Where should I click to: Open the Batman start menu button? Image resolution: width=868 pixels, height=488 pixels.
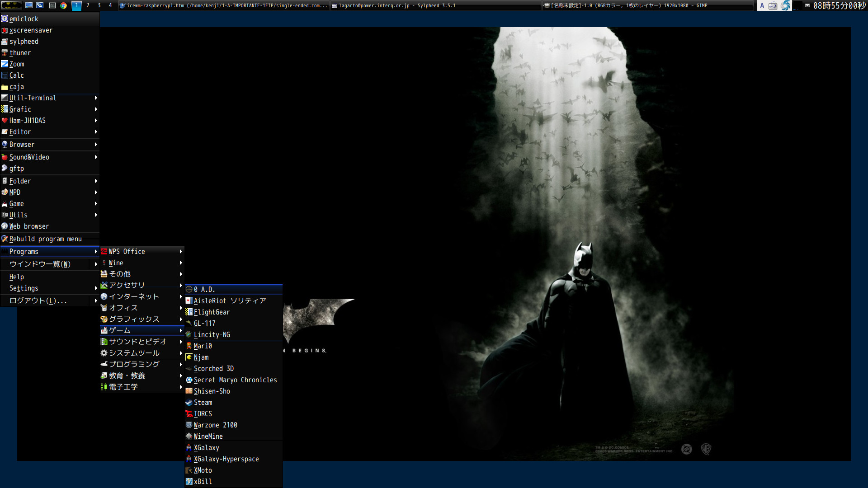[12, 5]
